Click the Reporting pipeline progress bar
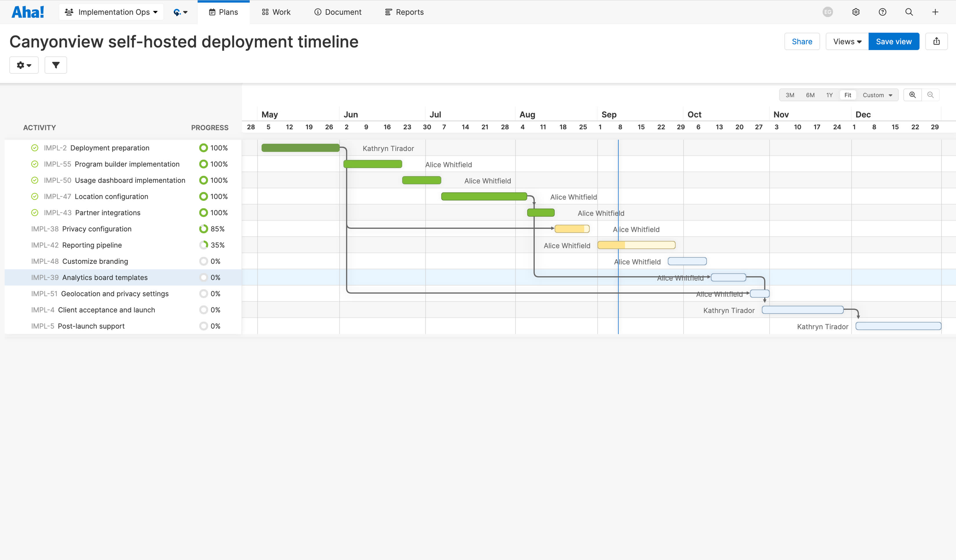 tap(636, 245)
